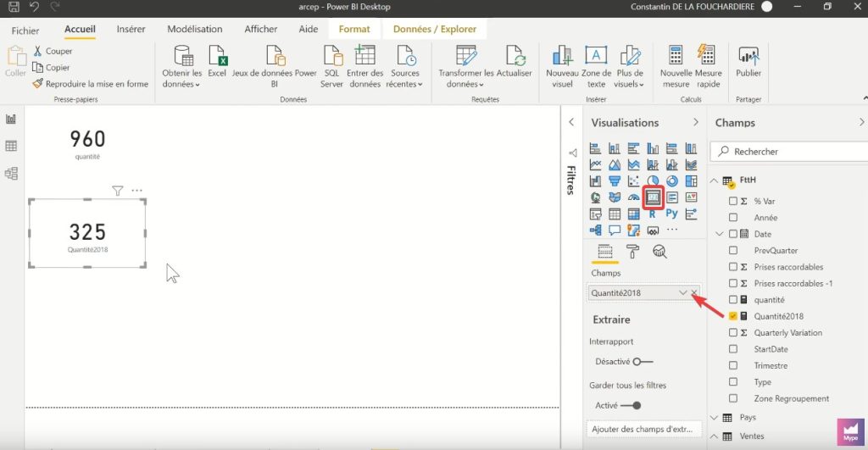Click the Ajouter des champs d'extraction well

(643, 429)
